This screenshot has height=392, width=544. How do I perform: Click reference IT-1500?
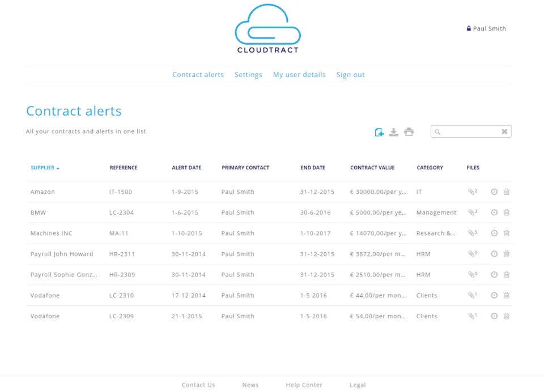(x=120, y=191)
